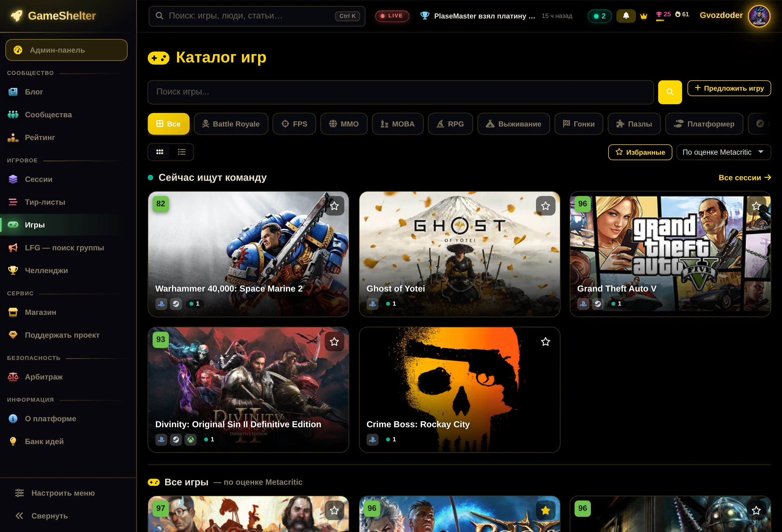Open Тир-листы in sidebar
Screen dimensions: 782x532
pyautogui.click(x=66, y=202)
